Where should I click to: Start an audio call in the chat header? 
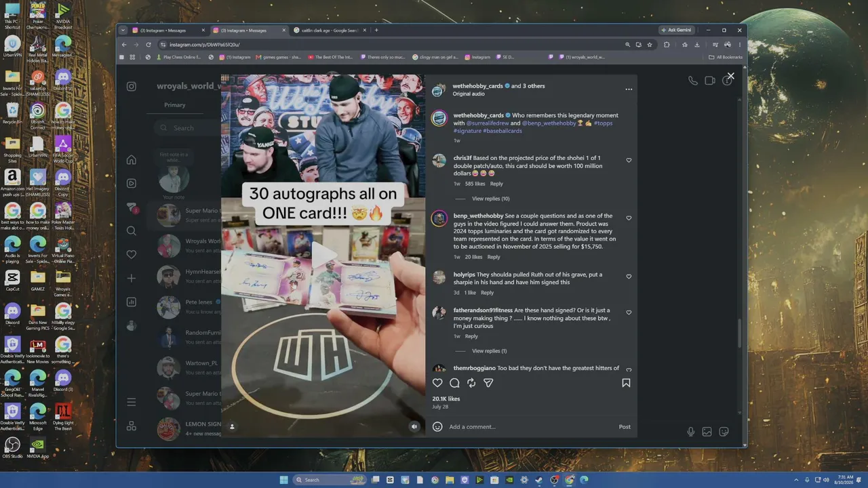[x=692, y=81]
